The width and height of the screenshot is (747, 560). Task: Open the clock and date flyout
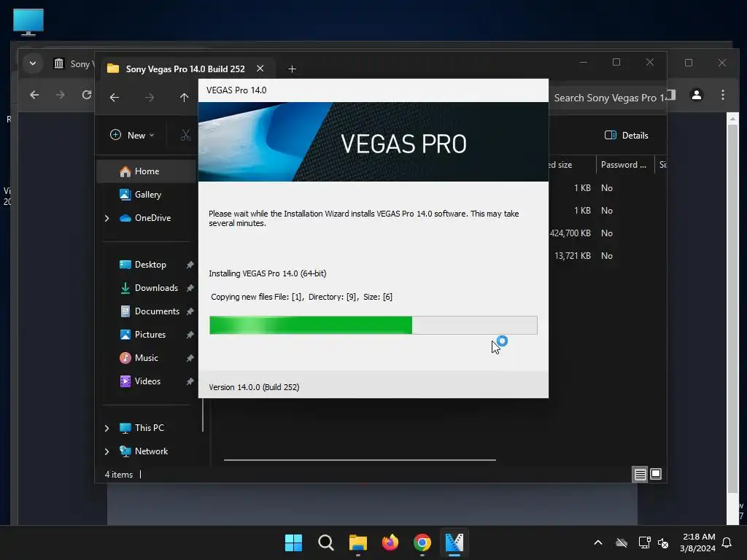[698, 542]
